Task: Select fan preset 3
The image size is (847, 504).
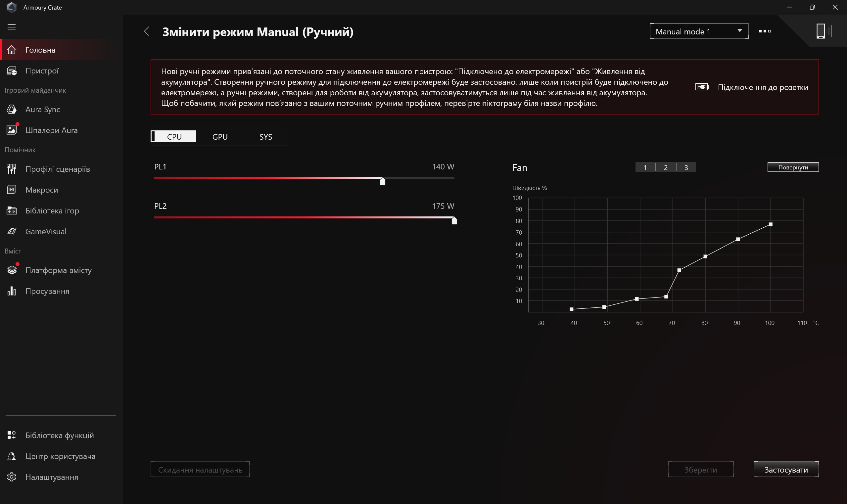Action: (x=686, y=167)
